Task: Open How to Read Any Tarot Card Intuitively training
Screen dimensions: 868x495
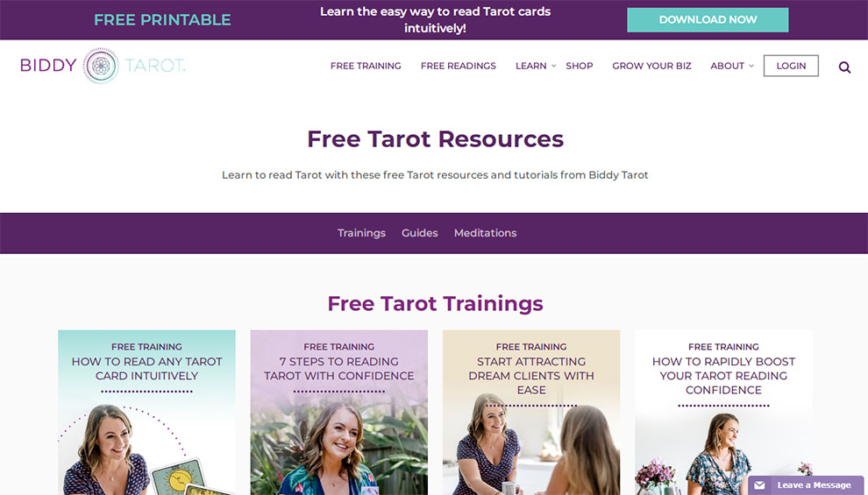Action: (x=146, y=413)
